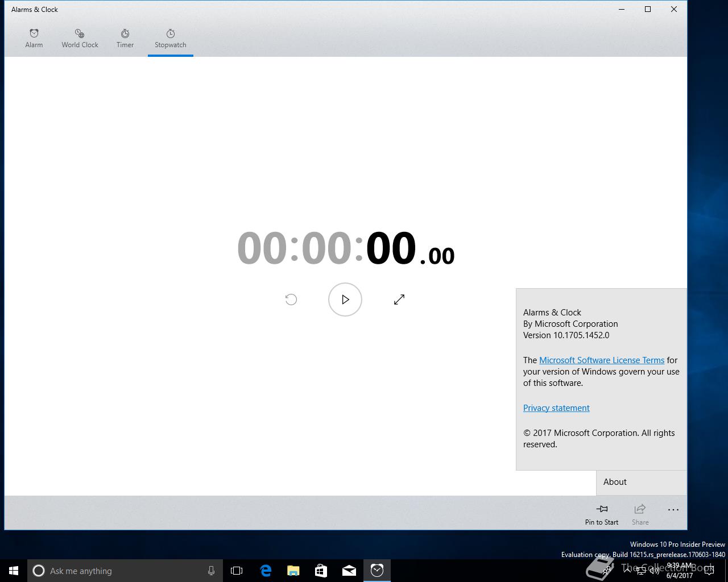Open File Explorer from the taskbar
Image resolution: width=728 pixels, height=582 pixels.
tap(293, 571)
